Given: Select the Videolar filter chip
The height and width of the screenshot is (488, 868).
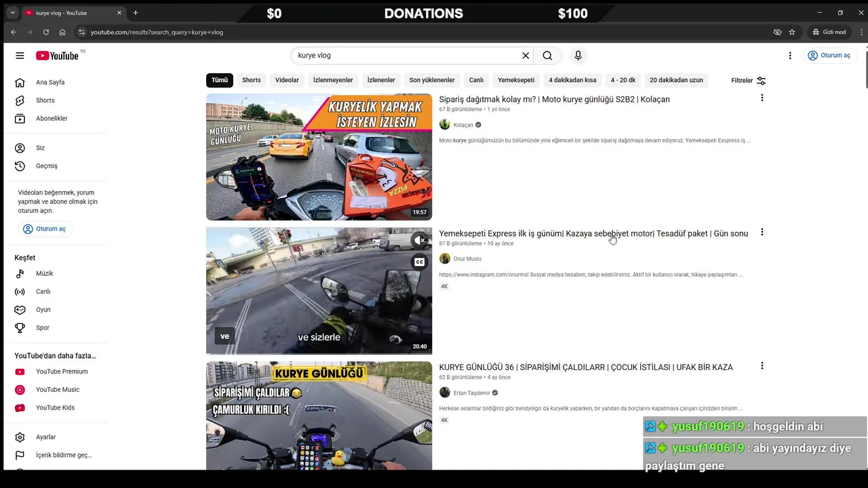Looking at the screenshot, I should pos(287,80).
